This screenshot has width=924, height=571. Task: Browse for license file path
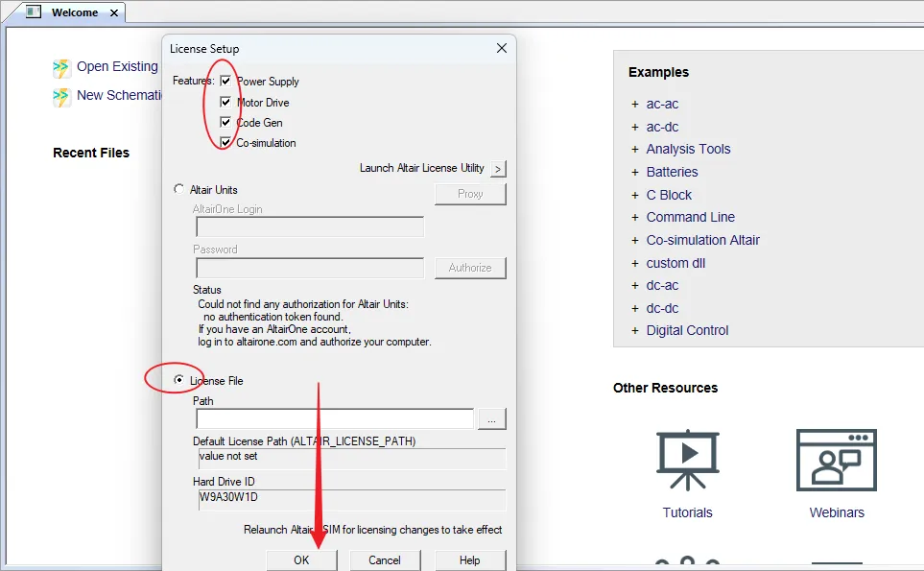pos(492,419)
